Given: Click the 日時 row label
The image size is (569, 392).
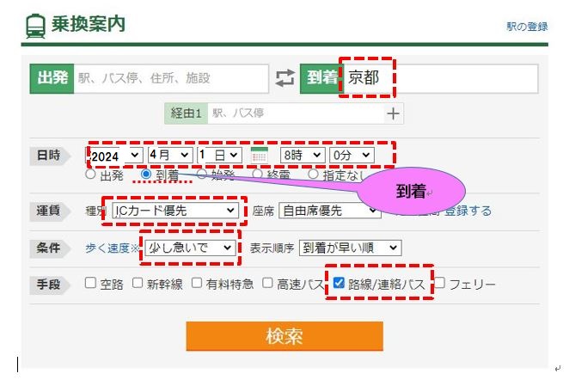Looking at the screenshot, I should 49,156.
